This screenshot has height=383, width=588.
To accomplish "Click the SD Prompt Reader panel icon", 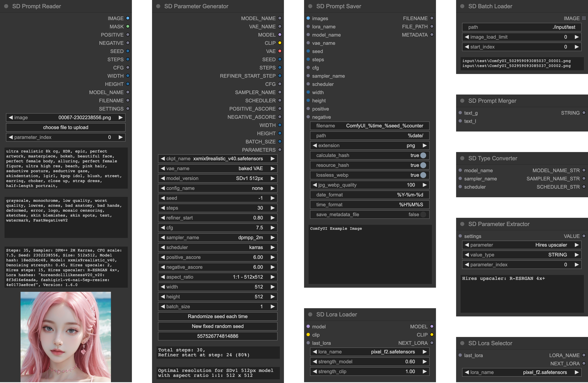I will [6, 6].
